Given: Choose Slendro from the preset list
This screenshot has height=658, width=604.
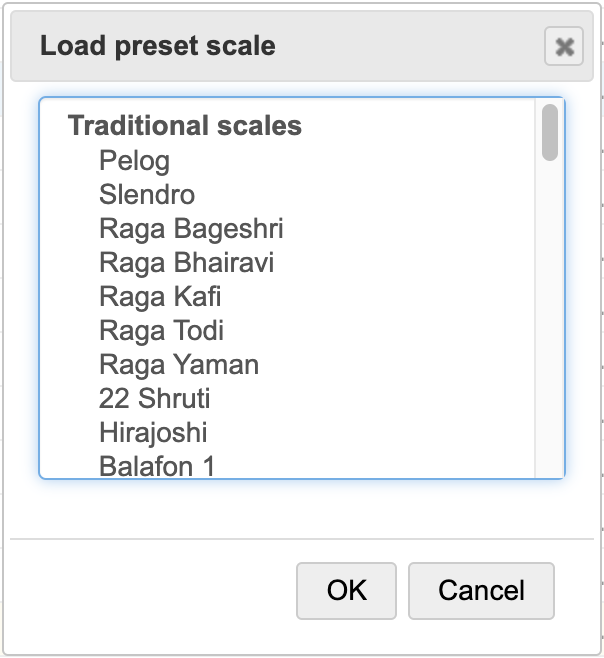Looking at the screenshot, I should (x=147, y=195).
